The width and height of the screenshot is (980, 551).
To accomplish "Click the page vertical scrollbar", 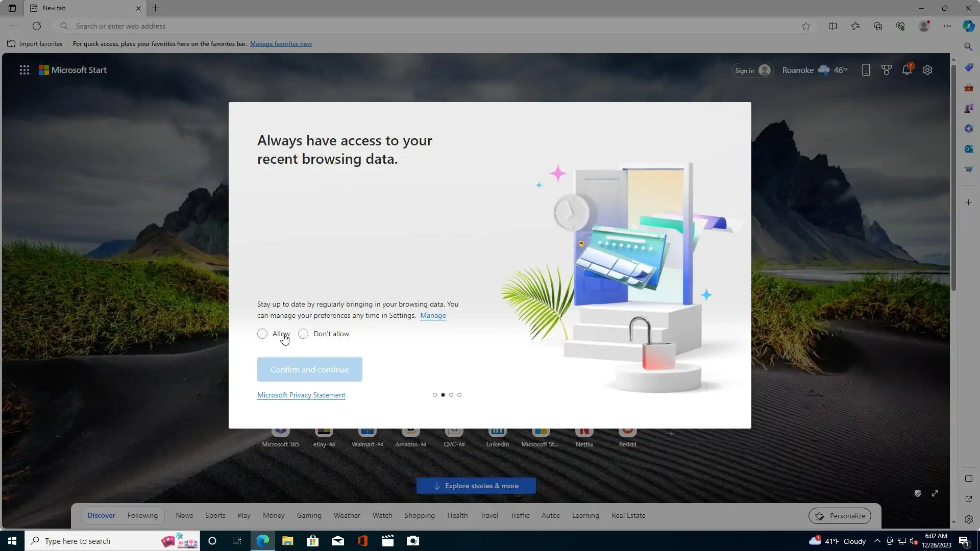I will (x=953, y=179).
